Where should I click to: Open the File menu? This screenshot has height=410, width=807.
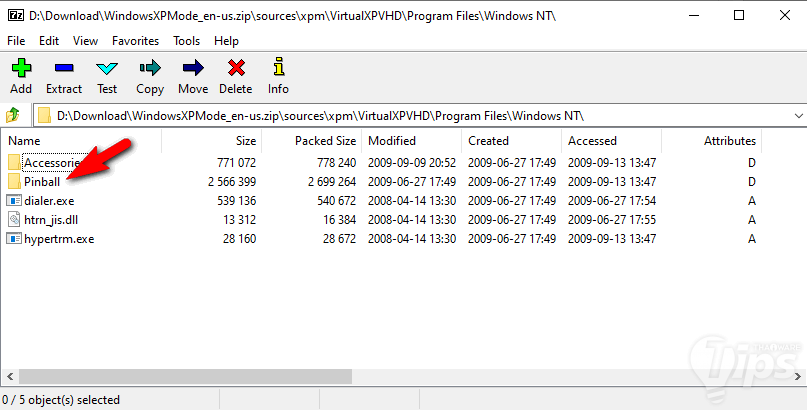click(x=16, y=41)
